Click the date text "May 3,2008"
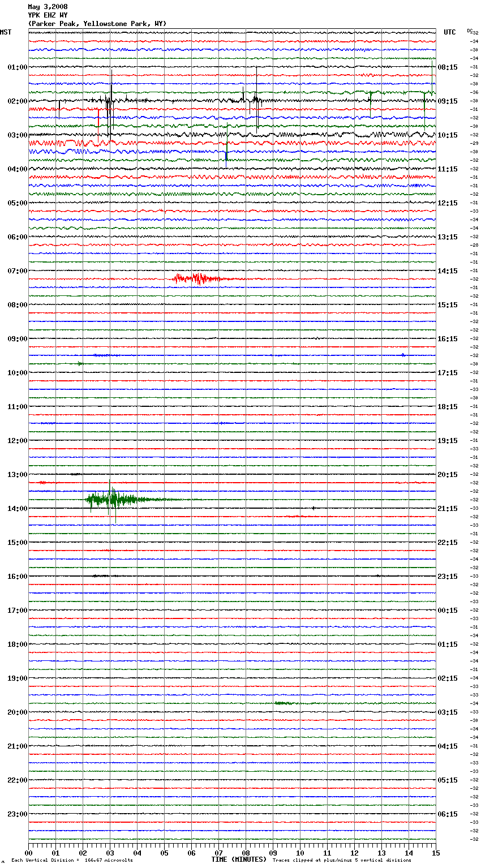The width and height of the screenshot is (481, 868). click(48, 7)
